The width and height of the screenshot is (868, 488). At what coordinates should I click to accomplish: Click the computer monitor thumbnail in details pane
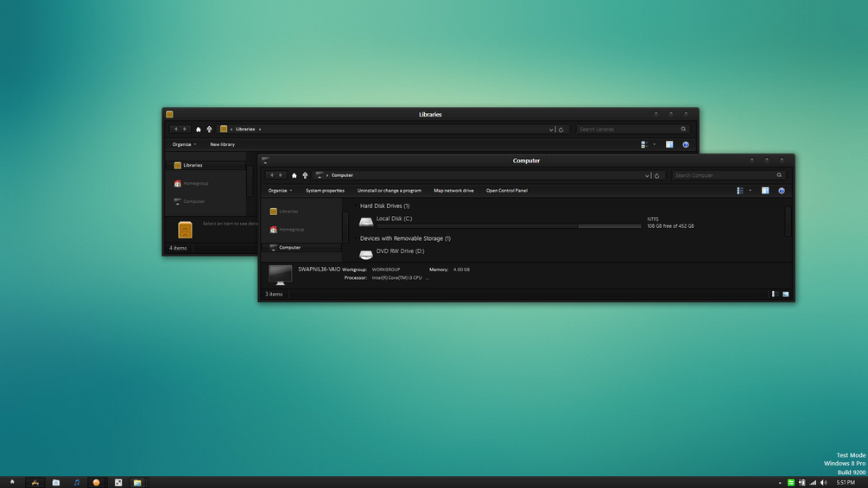point(280,275)
